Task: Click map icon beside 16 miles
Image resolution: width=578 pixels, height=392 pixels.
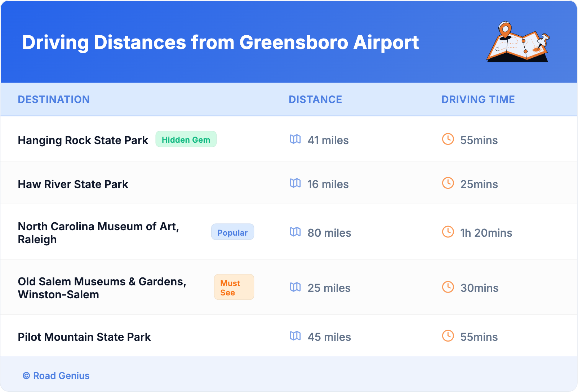Action: click(x=295, y=183)
